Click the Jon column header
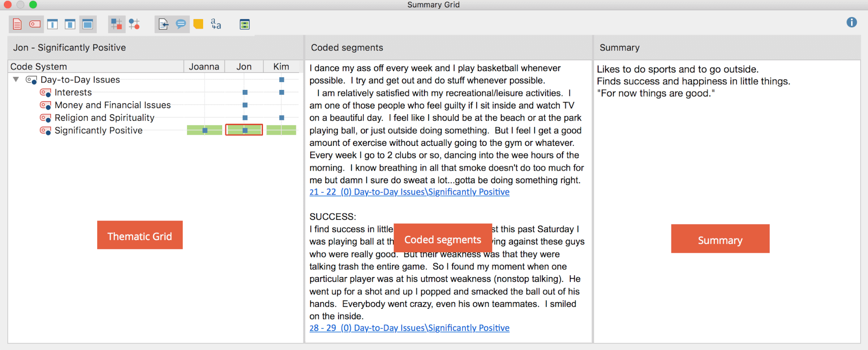This screenshot has height=350, width=868. [x=244, y=66]
